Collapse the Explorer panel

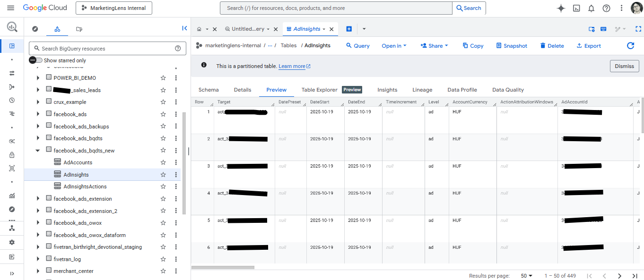pos(184,28)
